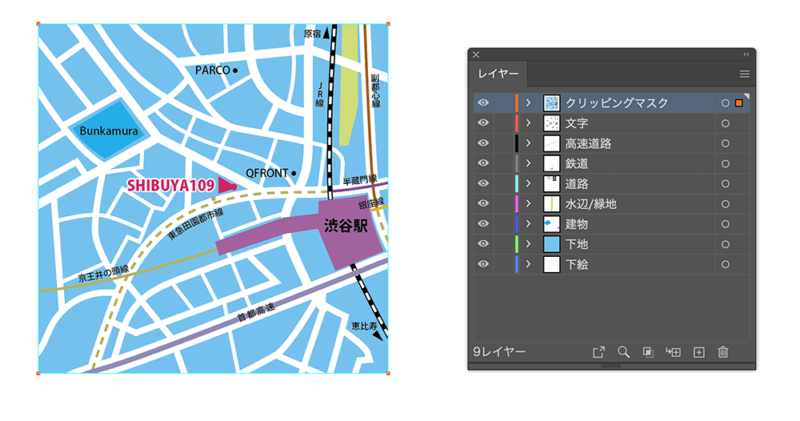The height and width of the screenshot is (421, 800).
Task: Click the 東急田園都市線 line label
Action: click(x=195, y=225)
